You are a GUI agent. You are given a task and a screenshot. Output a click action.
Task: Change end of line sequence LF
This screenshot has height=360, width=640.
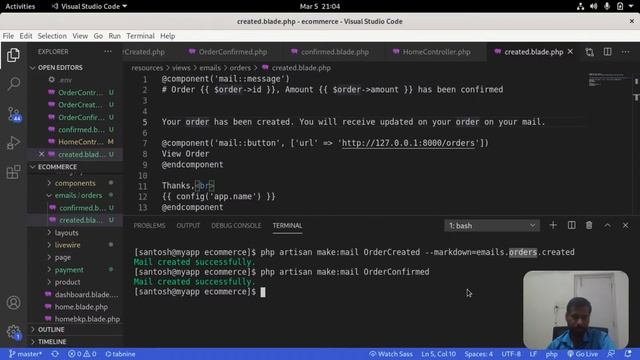pos(533,354)
